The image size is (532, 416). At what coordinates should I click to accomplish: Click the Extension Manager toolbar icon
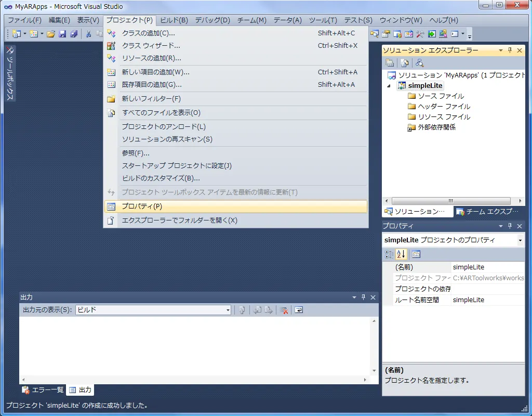tap(443, 34)
